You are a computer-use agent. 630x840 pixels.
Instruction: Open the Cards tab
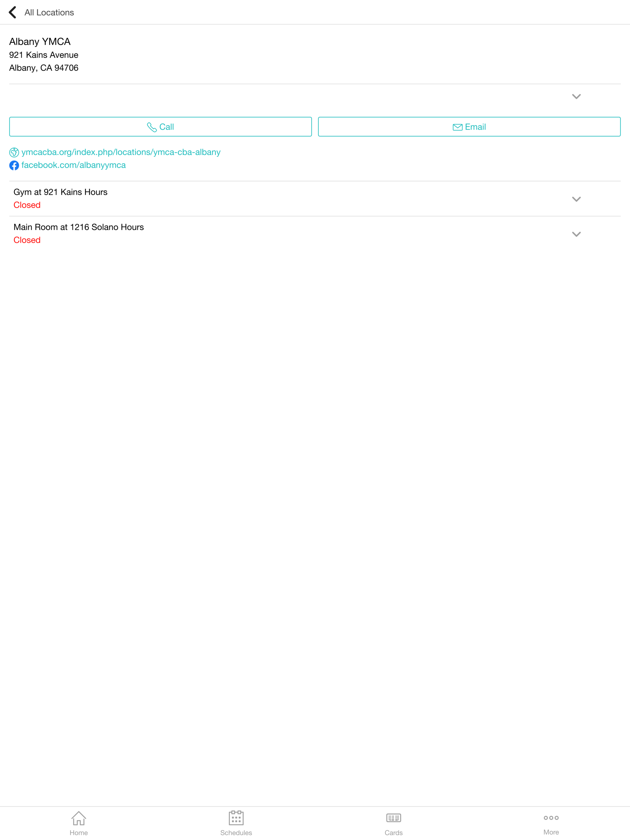click(394, 823)
